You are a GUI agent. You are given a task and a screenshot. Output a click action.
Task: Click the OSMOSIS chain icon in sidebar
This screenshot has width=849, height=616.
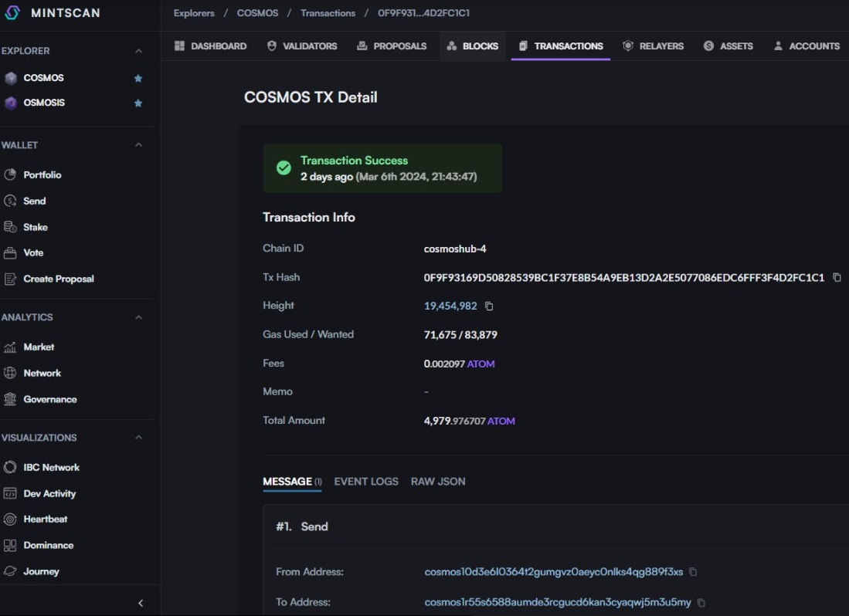(x=10, y=103)
